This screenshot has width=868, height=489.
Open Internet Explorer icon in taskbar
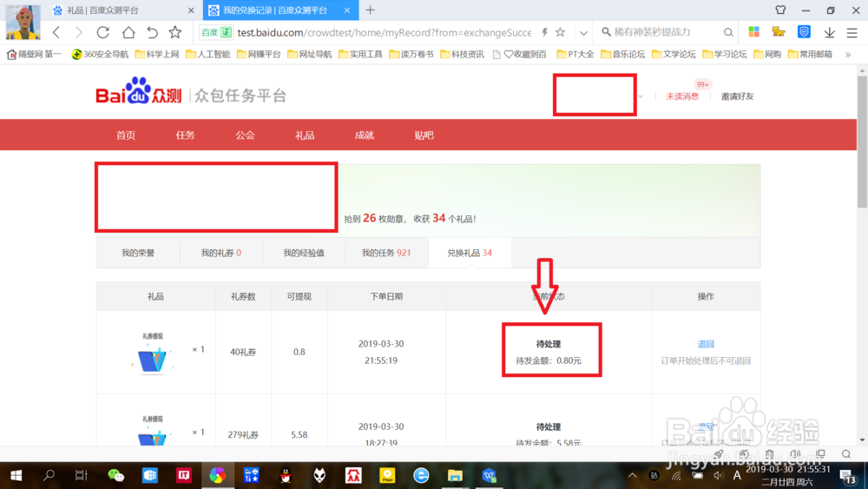[421, 475]
